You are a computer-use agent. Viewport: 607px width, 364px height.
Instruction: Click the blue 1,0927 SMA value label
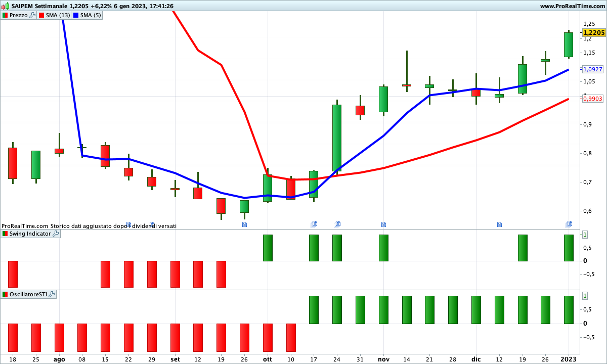point(593,69)
